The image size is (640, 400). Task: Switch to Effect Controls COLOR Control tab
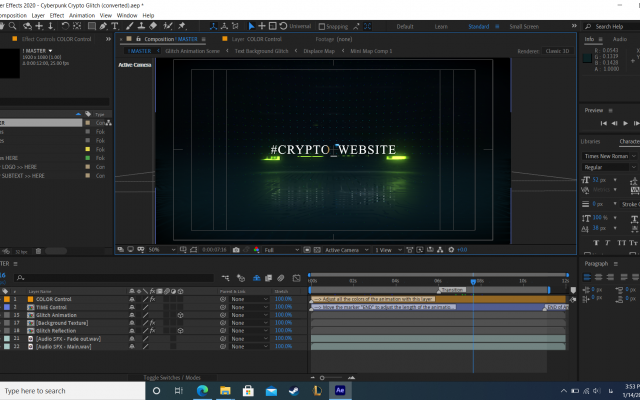click(56, 39)
